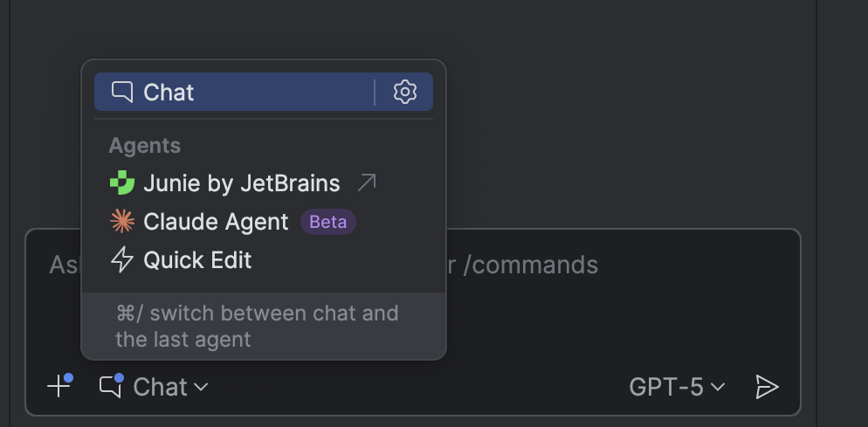The image size is (868, 427).
Task: Click the plus icon to add context
Action: pyautogui.click(x=59, y=386)
